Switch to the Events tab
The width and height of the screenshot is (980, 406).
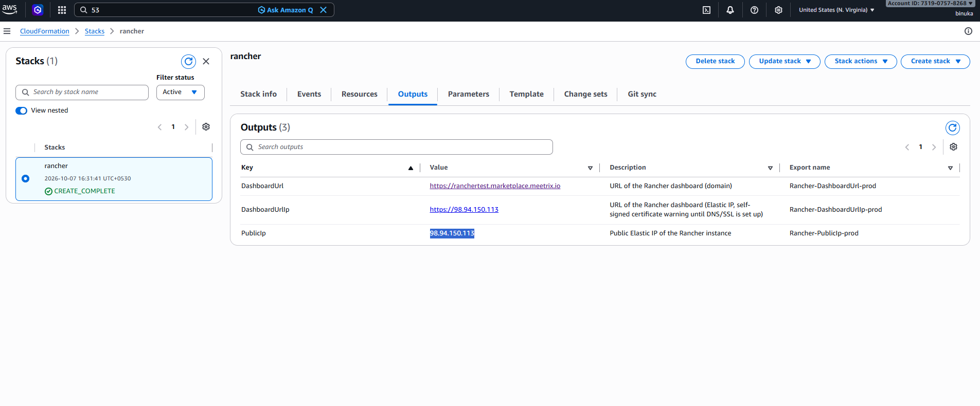point(309,94)
